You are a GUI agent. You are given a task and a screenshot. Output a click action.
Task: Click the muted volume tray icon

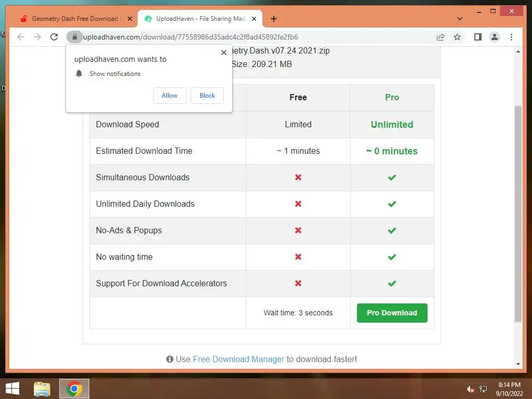(470, 389)
